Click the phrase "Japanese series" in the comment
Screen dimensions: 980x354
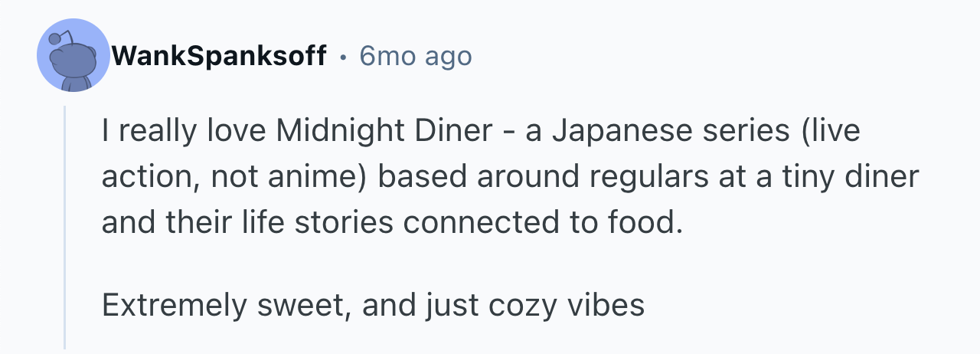pyautogui.click(x=659, y=131)
